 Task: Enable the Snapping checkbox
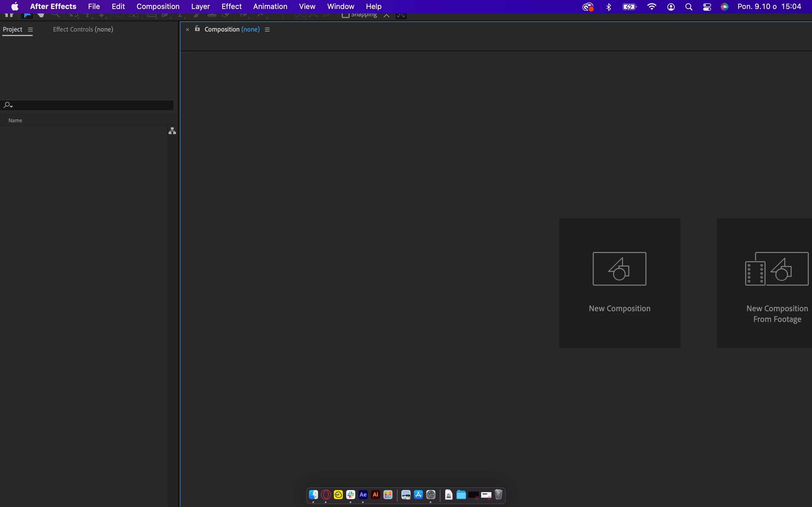pos(346,15)
